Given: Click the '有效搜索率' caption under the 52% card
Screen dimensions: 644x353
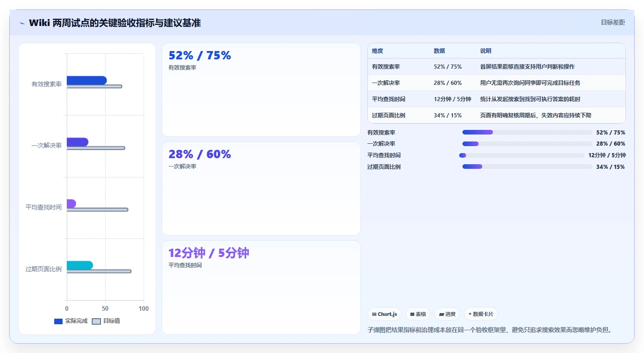Looking at the screenshot, I should click(x=183, y=68).
